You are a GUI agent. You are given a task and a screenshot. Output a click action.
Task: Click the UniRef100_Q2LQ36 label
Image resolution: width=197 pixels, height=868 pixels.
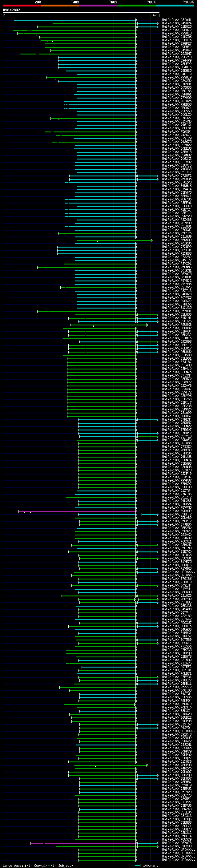tap(177, 315)
